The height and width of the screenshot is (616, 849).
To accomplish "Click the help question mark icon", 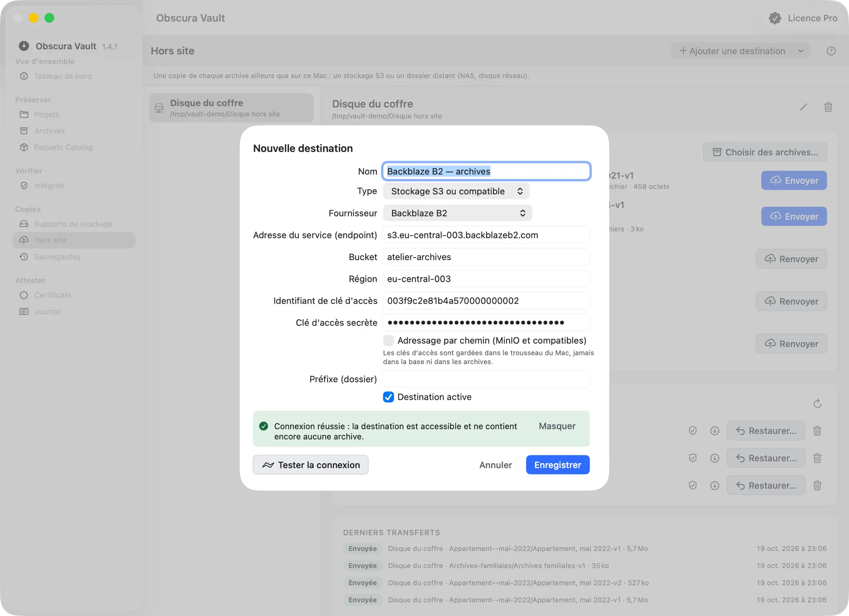I will tap(831, 51).
